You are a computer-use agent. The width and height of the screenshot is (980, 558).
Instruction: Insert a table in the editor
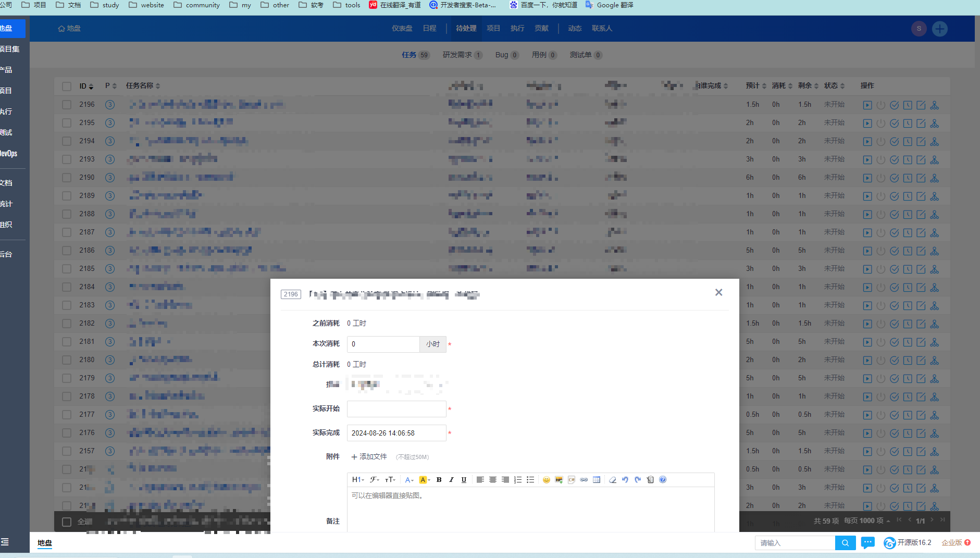596,480
